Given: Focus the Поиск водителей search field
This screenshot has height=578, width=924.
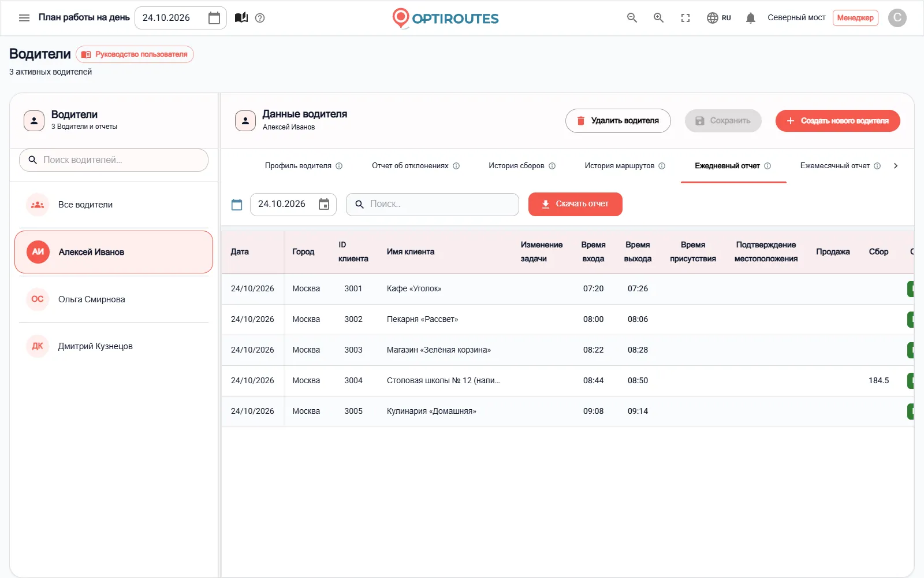Looking at the screenshot, I should click(114, 160).
